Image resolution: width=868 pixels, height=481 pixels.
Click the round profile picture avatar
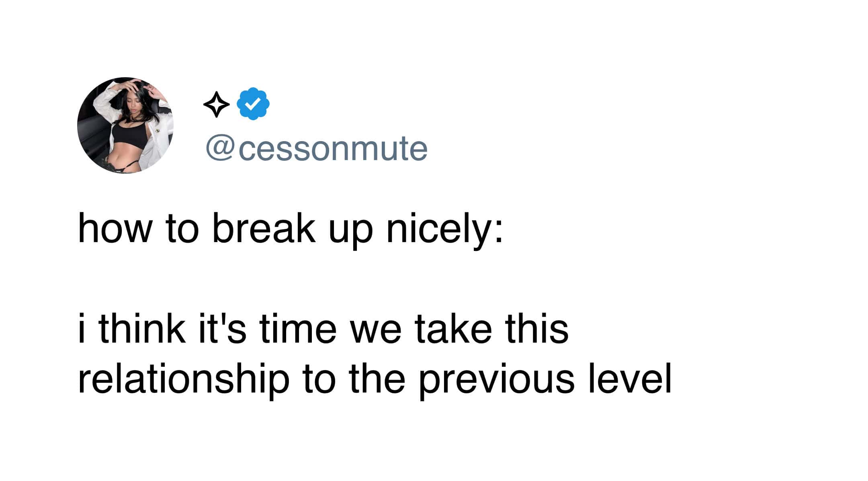(125, 125)
